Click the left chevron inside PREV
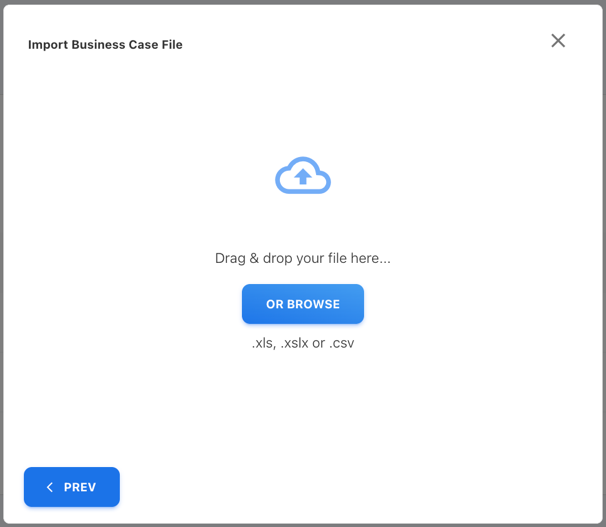Viewport: 606px width, 527px height. (50, 487)
